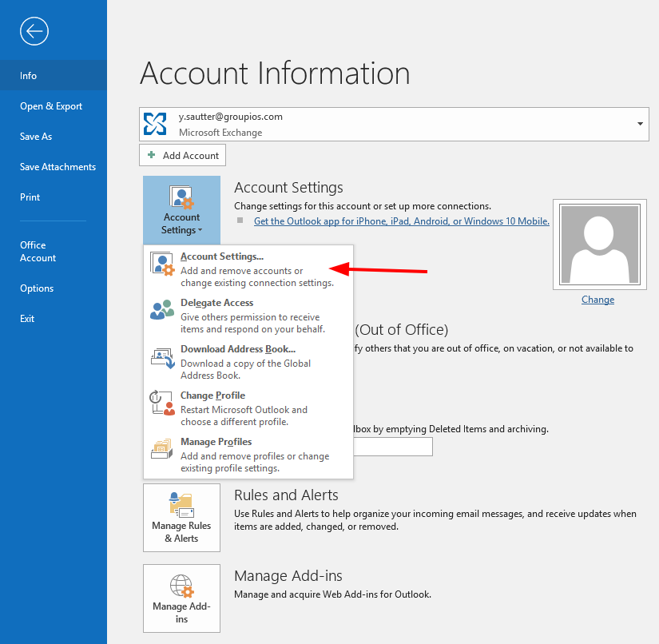Open the Open & Export page

click(51, 106)
